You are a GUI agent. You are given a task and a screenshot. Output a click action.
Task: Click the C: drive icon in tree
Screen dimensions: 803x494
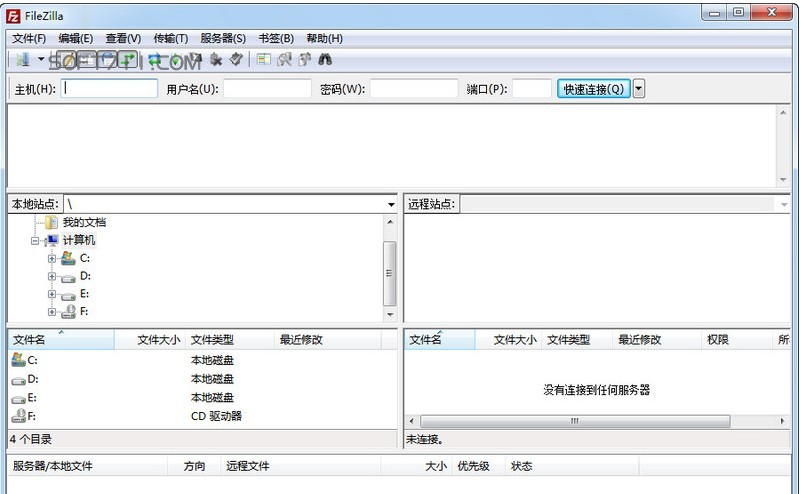pos(68,258)
